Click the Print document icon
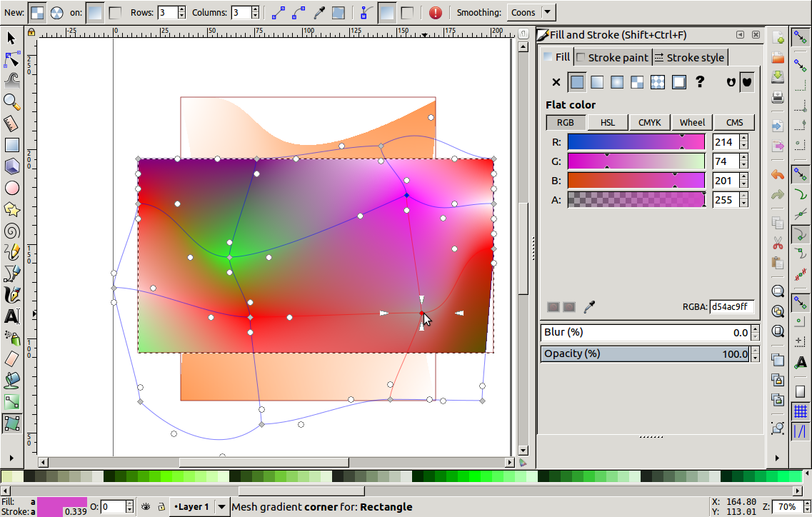812x517 pixels. click(x=778, y=96)
